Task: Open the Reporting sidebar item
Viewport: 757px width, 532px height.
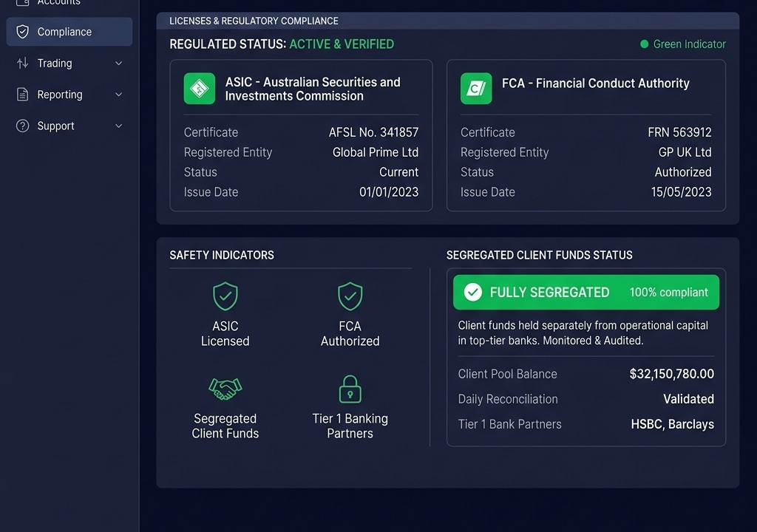Action: click(x=69, y=95)
